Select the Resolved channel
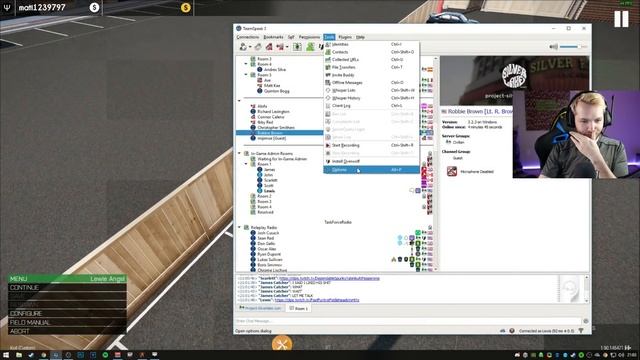 click(x=265, y=212)
